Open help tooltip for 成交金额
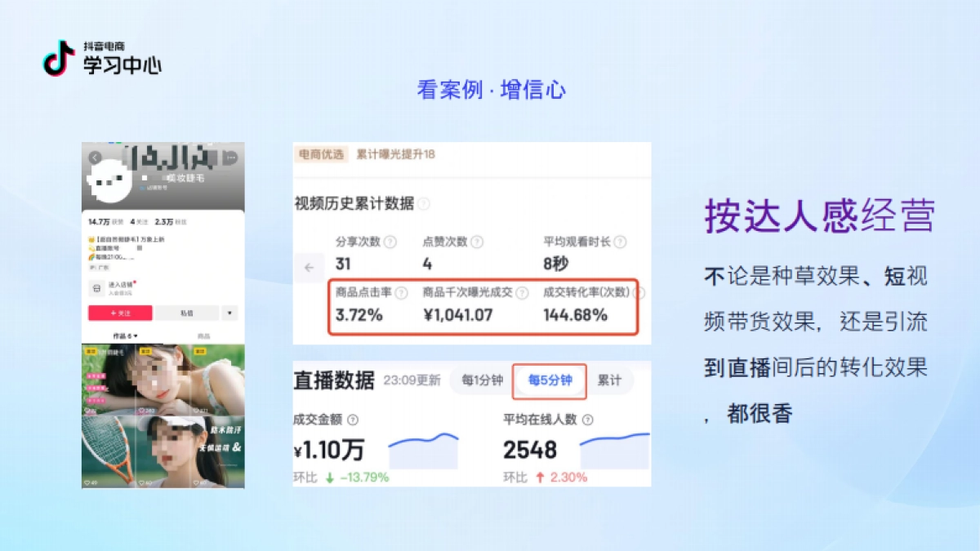 tap(354, 420)
